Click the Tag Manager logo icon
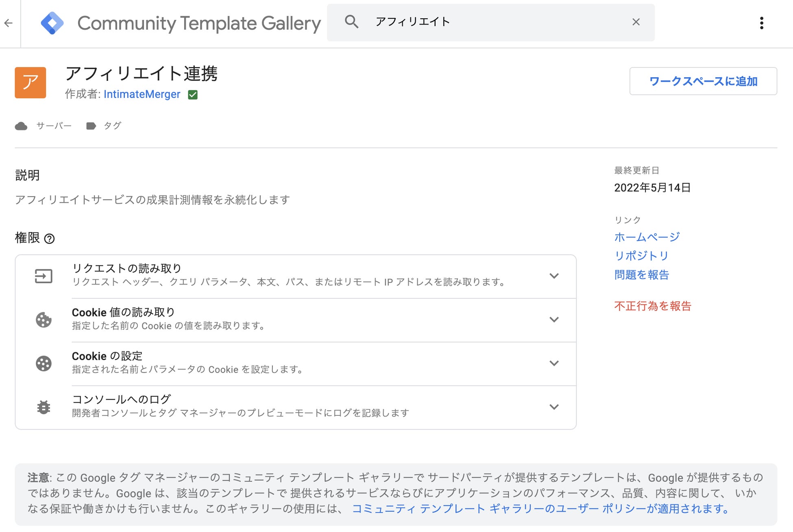Image resolution: width=793 pixels, height=532 pixels. pos(52,23)
